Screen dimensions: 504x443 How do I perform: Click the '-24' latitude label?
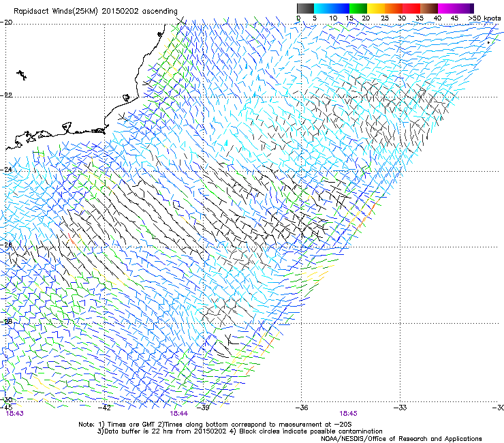coord(6,170)
